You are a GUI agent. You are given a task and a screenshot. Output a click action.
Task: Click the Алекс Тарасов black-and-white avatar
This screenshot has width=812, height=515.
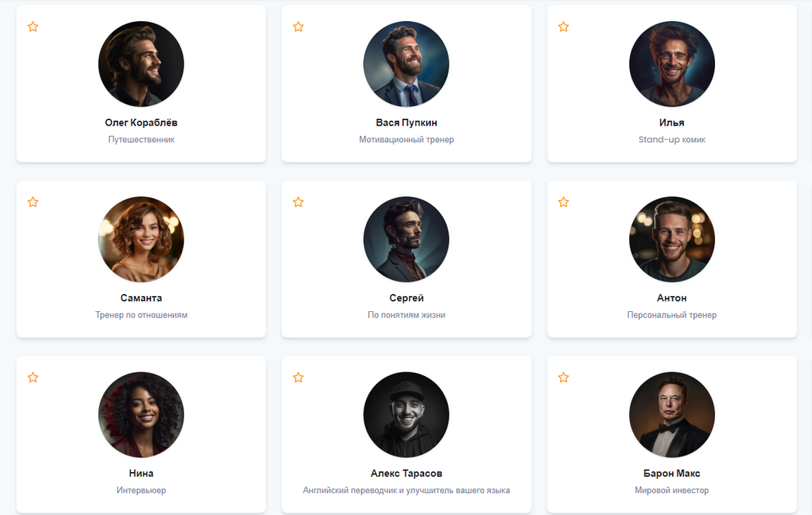(x=406, y=414)
